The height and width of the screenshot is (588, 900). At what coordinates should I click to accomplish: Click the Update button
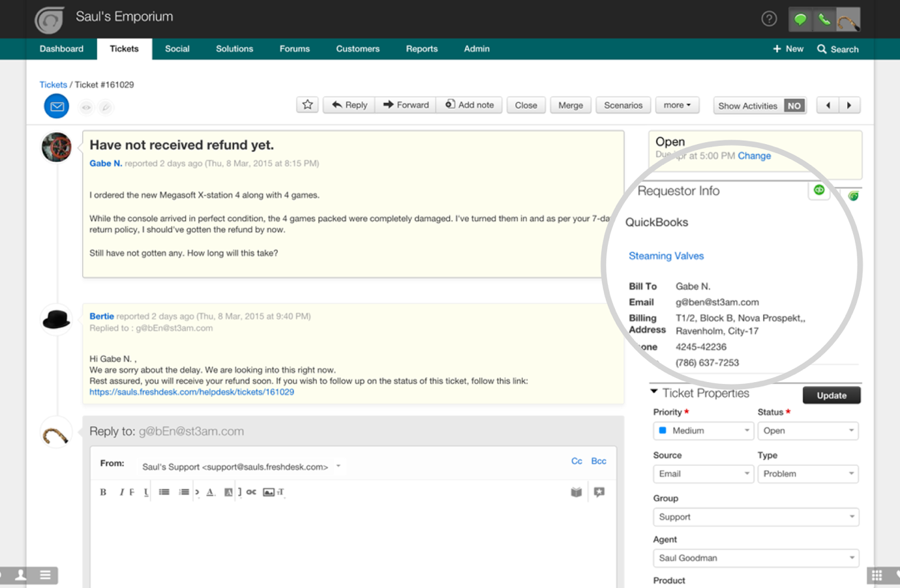click(832, 396)
